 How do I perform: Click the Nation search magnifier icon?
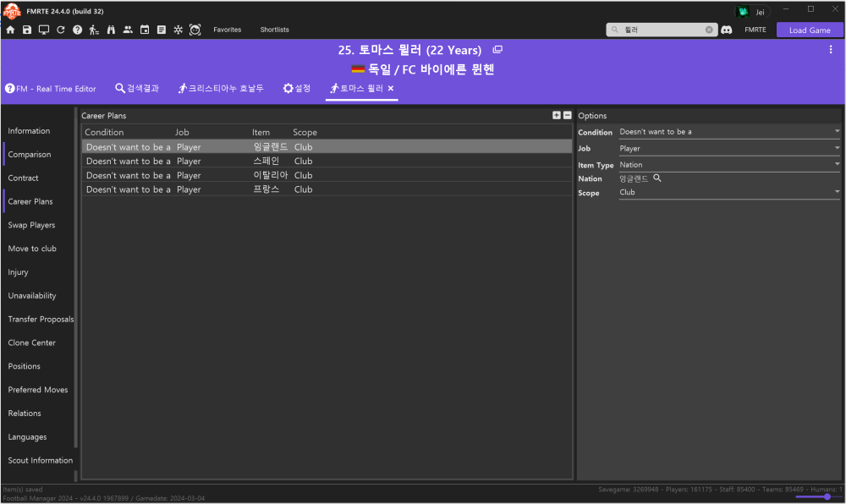pos(657,178)
